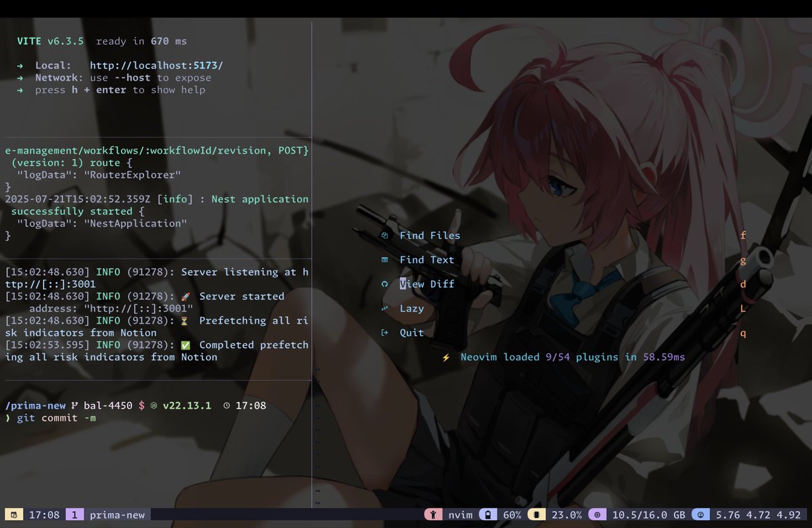Viewport: 812px width, 528px height.
Task: Click the battery icon in status bar
Action: click(x=488, y=515)
